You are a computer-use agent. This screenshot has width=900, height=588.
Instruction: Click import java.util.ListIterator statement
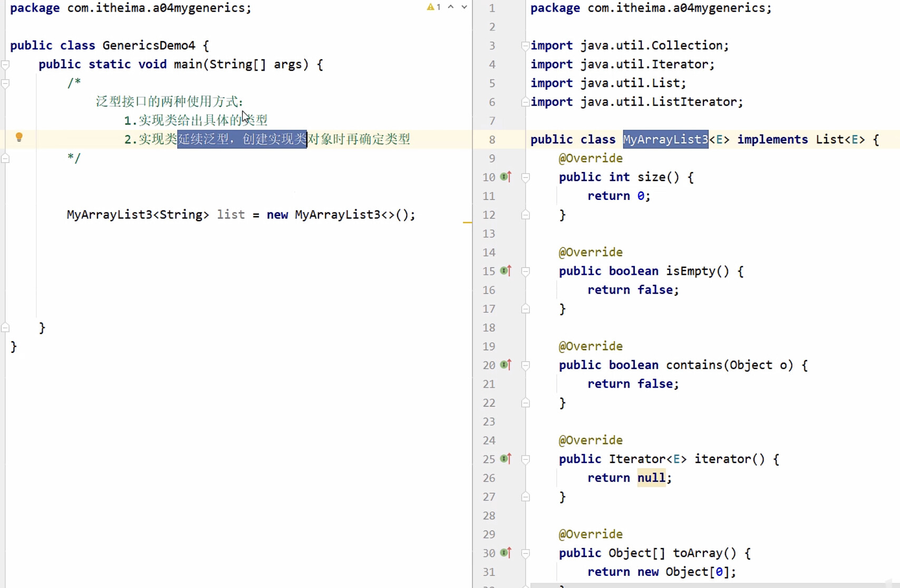[637, 102]
